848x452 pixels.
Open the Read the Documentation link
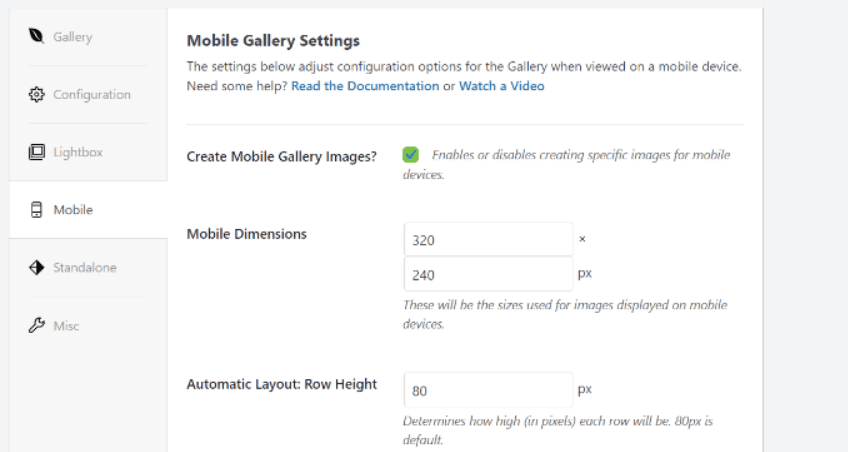tap(365, 86)
